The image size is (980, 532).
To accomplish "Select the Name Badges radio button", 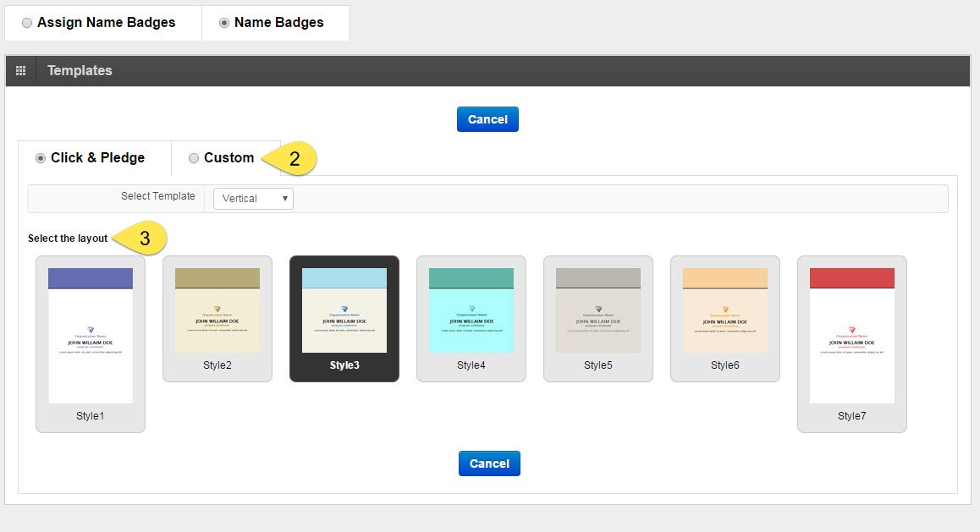I will click(x=224, y=24).
